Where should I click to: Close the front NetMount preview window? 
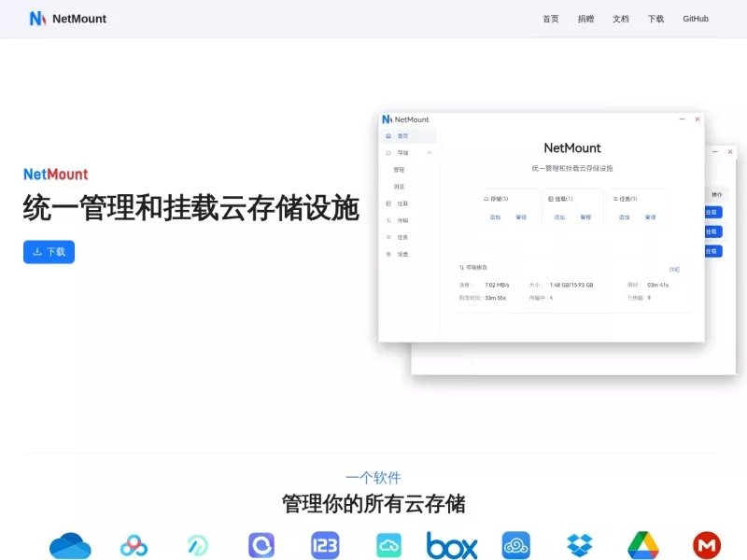pos(698,119)
